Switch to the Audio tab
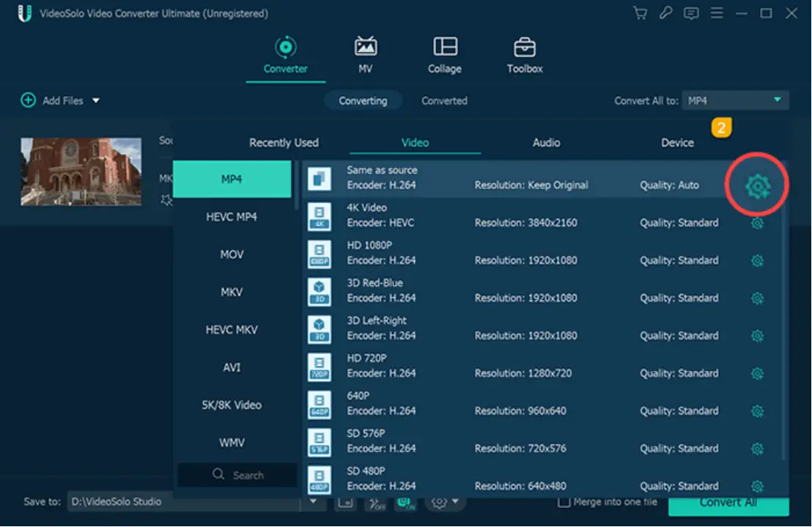Screen dimensions: 812x527 point(546,142)
